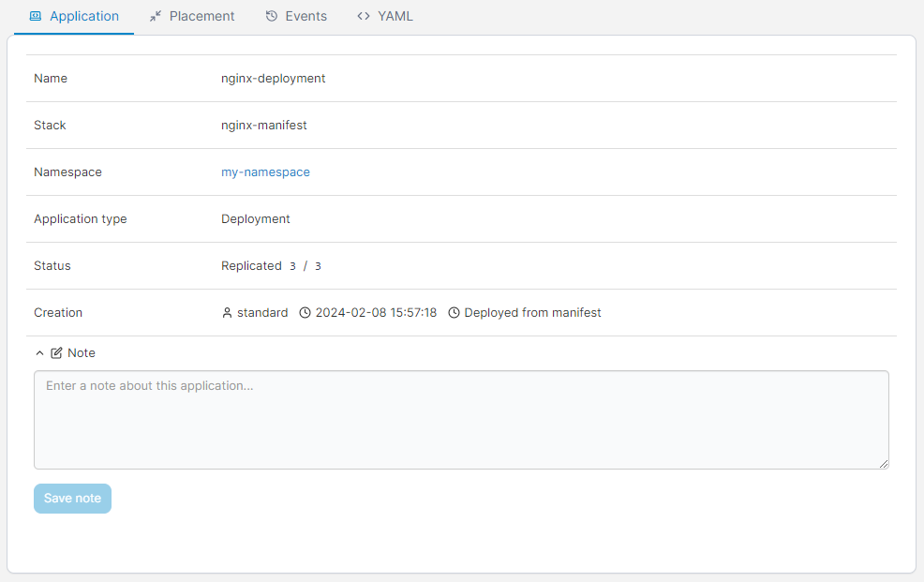Show the YAML tab

coord(395,16)
